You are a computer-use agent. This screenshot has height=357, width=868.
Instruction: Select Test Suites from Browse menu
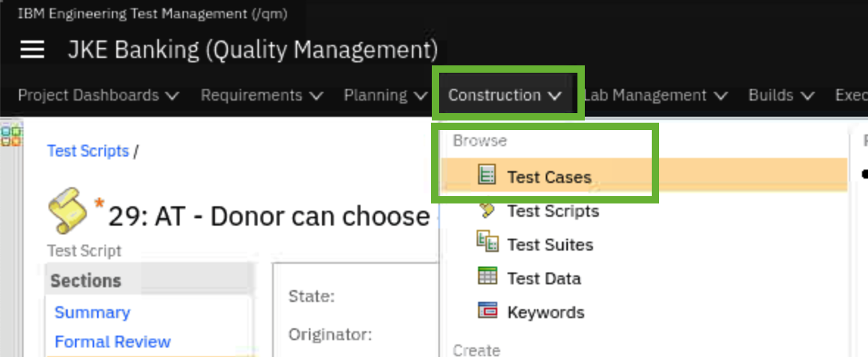(549, 245)
